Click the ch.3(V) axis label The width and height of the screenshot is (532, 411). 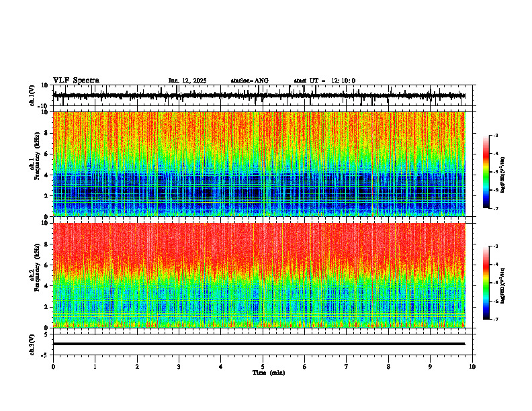click(32, 345)
